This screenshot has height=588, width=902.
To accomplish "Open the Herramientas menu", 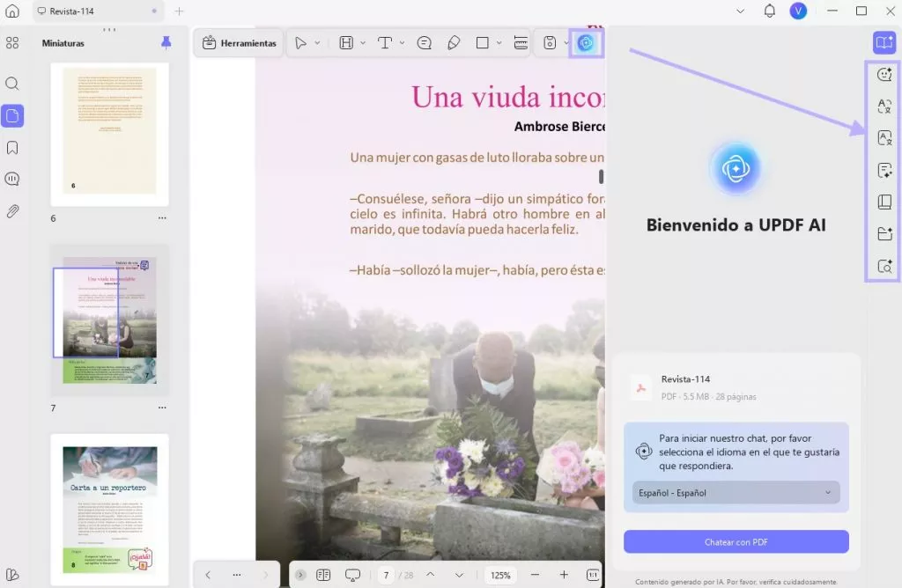I will pos(240,43).
